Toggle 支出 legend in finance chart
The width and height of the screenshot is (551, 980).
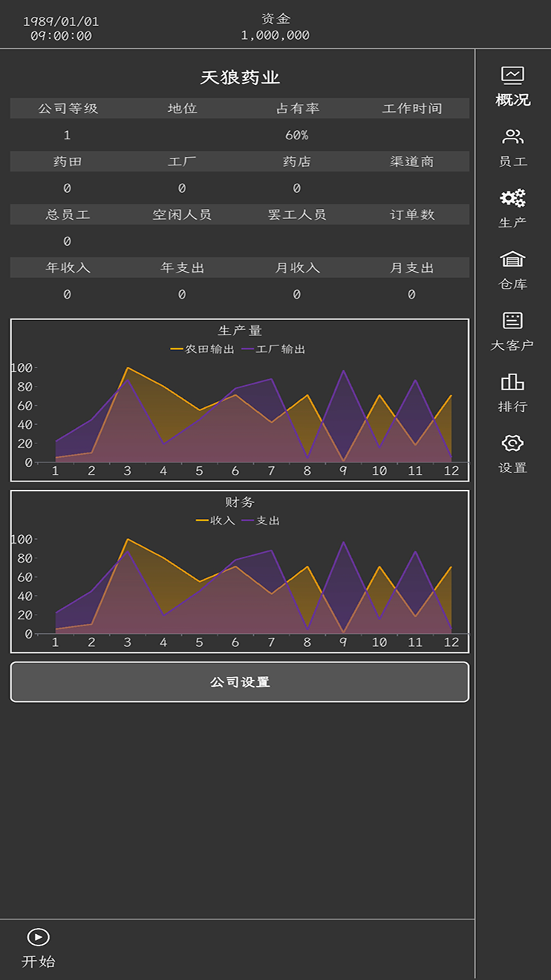261,521
